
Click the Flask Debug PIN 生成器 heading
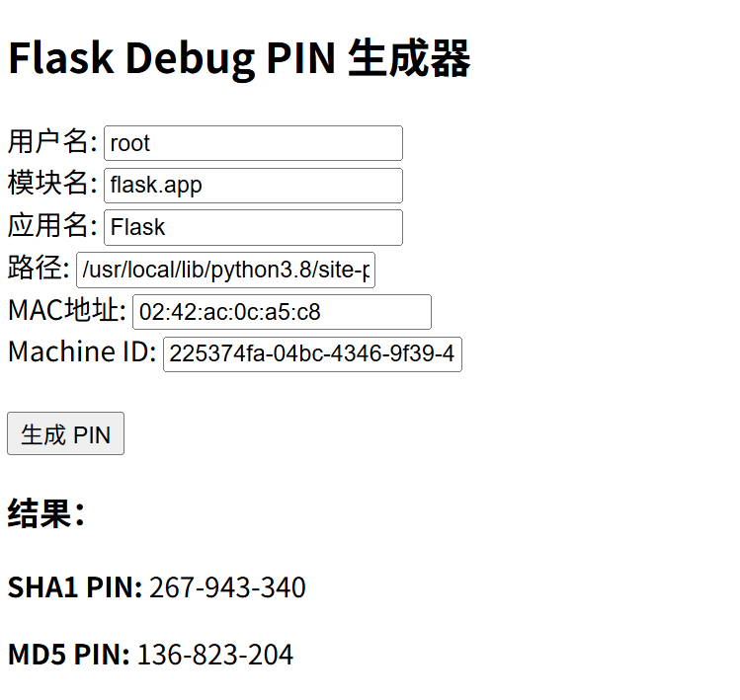click(239, 59)
